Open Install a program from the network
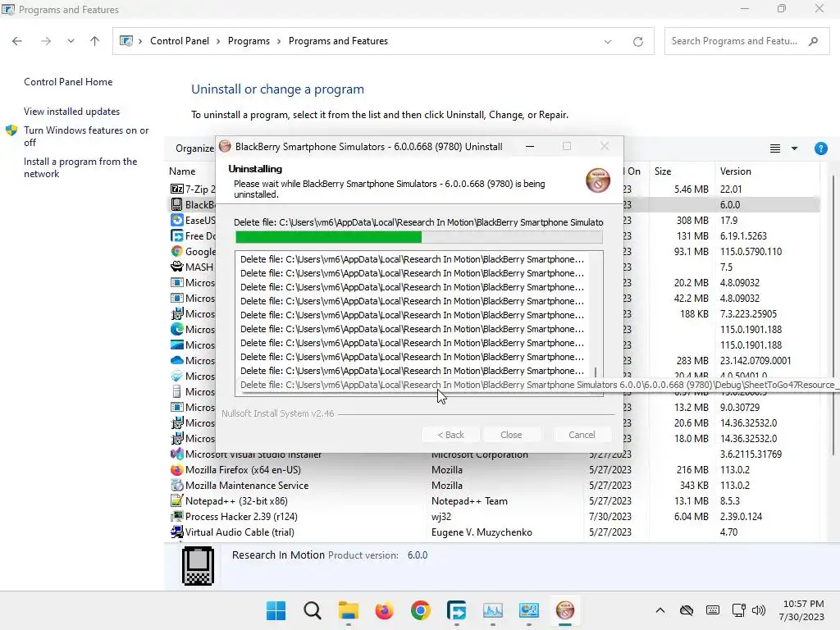This screenshot has height=630, width=840. click(x=80, y=167)
